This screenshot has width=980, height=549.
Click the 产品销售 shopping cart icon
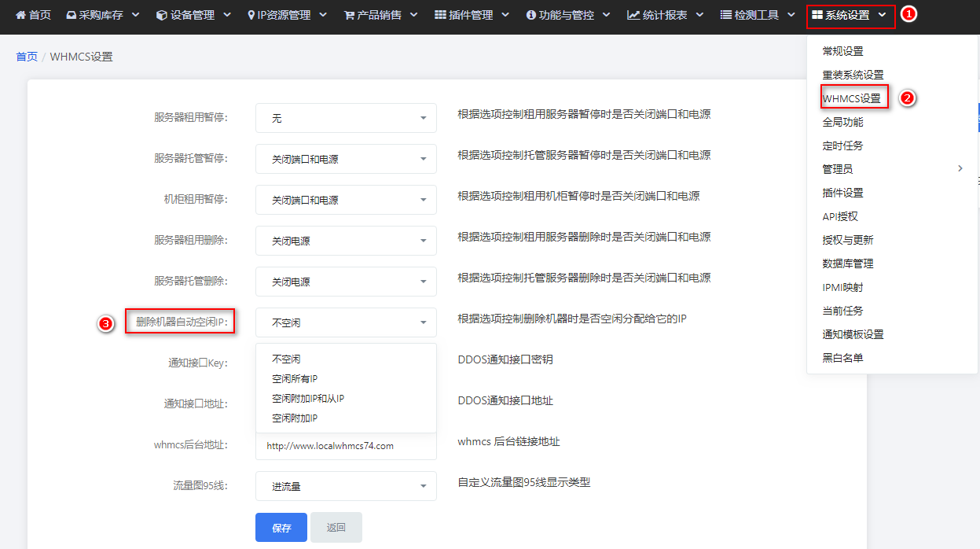point(349,15)
